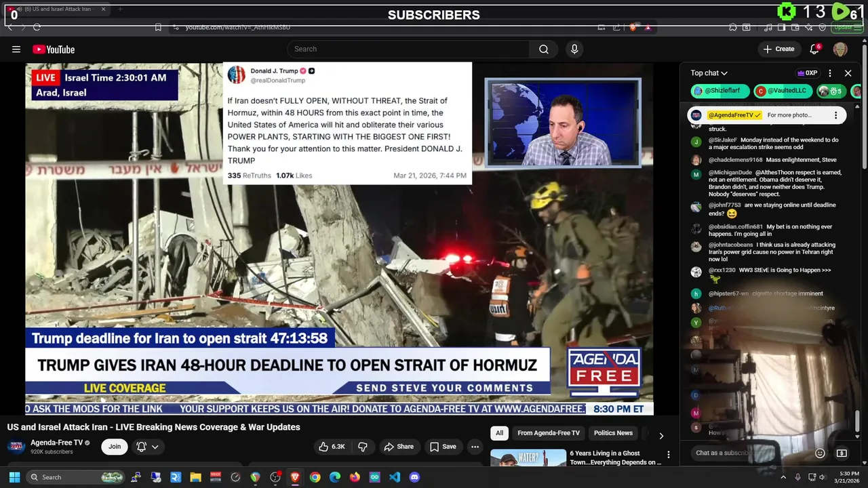Toggle the notification bell for Agenda-Free TV
The width and height of the screenshot is (868, 488).
(x=141, y=447)
